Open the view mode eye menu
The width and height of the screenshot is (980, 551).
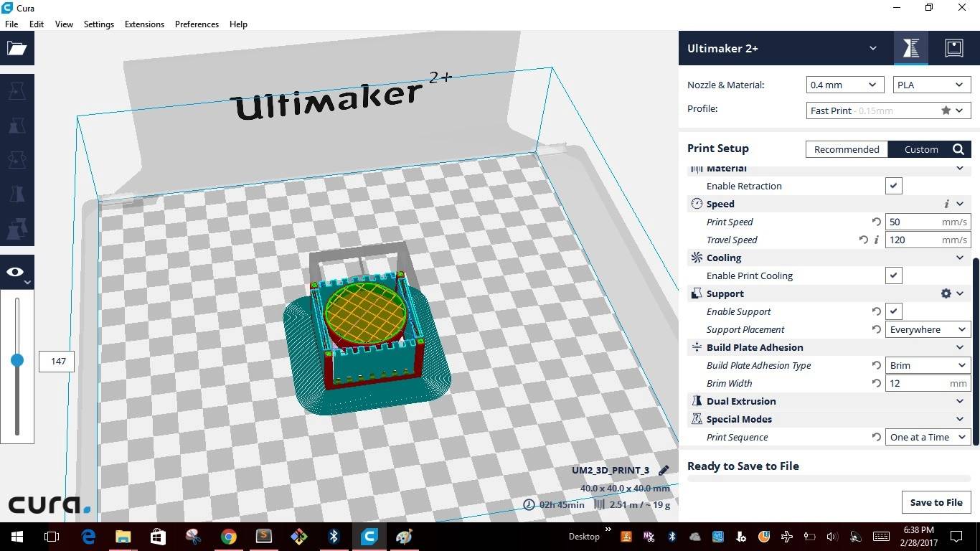pos(17,273)
